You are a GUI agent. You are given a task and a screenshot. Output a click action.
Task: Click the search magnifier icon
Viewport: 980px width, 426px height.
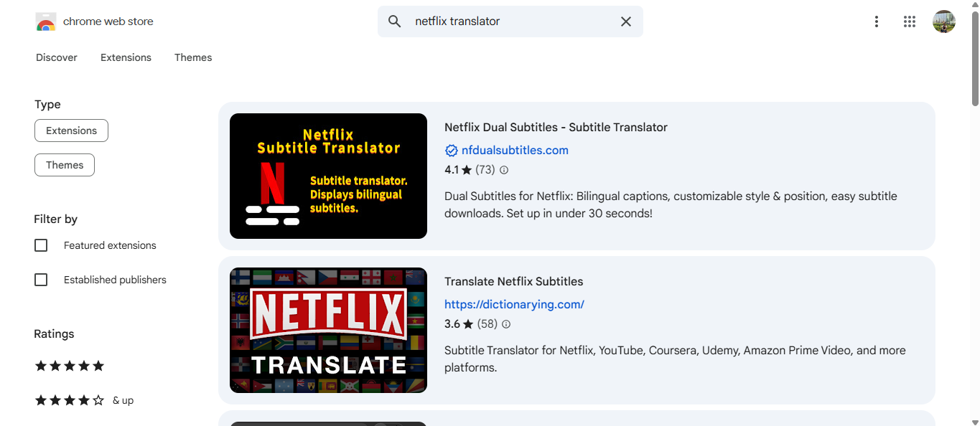click(394, 21)
